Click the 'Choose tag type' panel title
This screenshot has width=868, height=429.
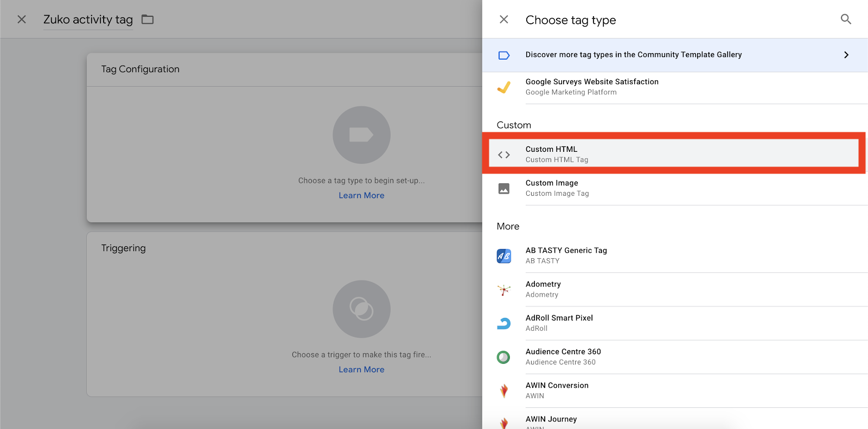click(x=571, y=20)
